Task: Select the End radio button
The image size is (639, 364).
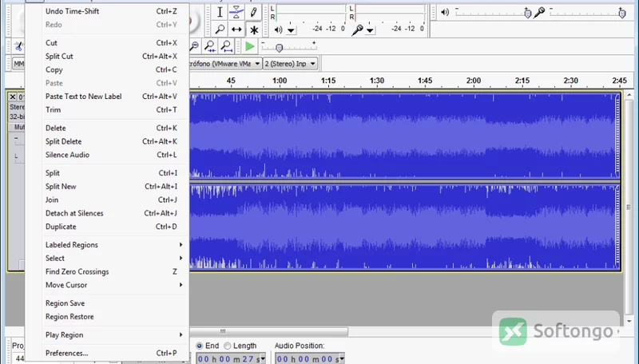Action: pos(200,346)
